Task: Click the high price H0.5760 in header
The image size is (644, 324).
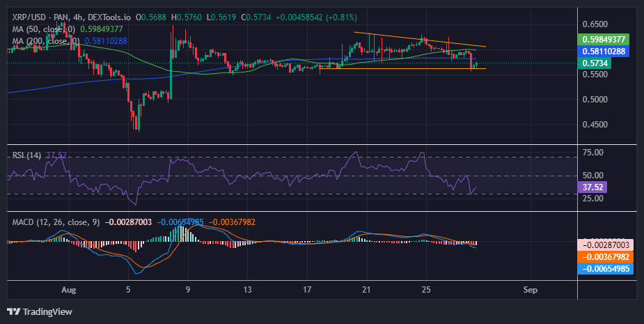Action: (x=187, y=17)
